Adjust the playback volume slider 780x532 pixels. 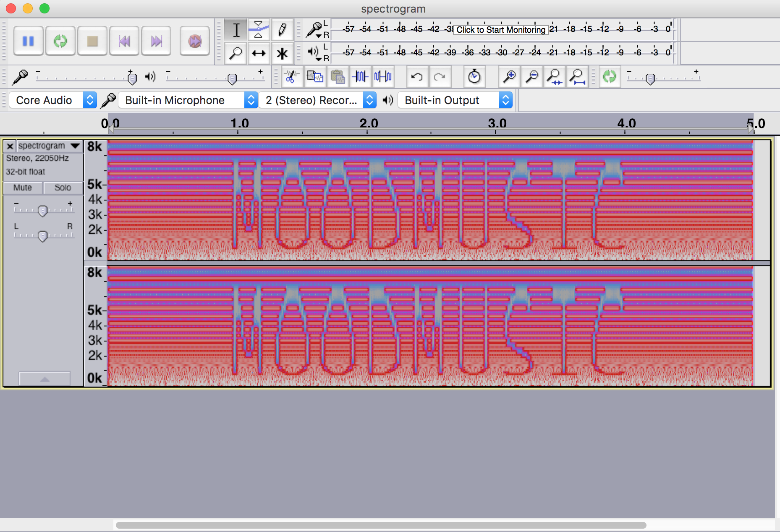tap(232, 78)
